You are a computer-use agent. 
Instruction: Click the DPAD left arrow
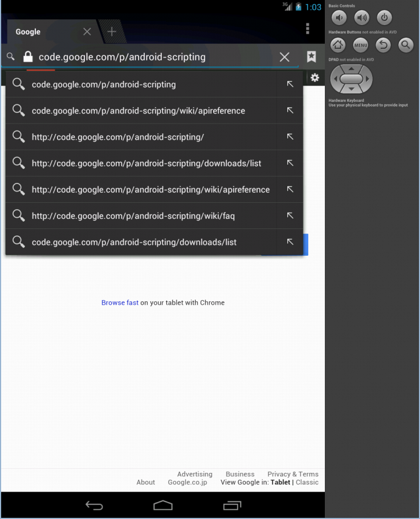pyautogui.click(x=336, y=79)
